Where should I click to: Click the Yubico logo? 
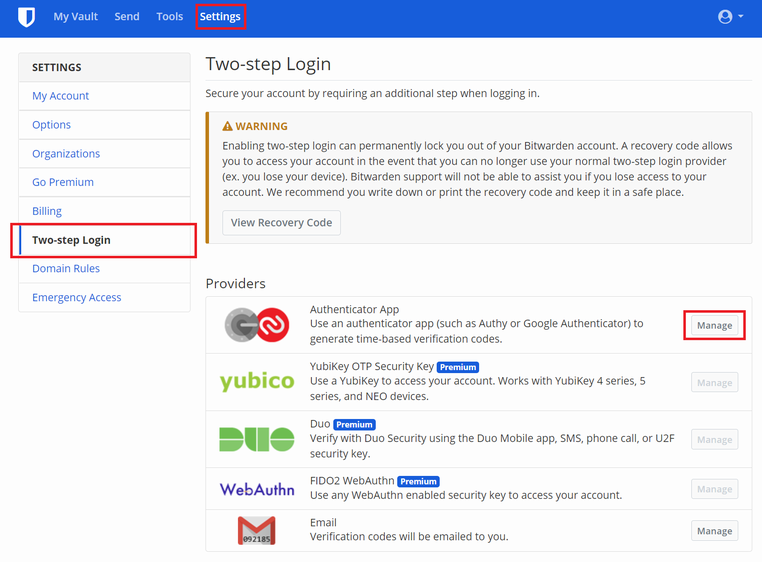coord(257,382)
